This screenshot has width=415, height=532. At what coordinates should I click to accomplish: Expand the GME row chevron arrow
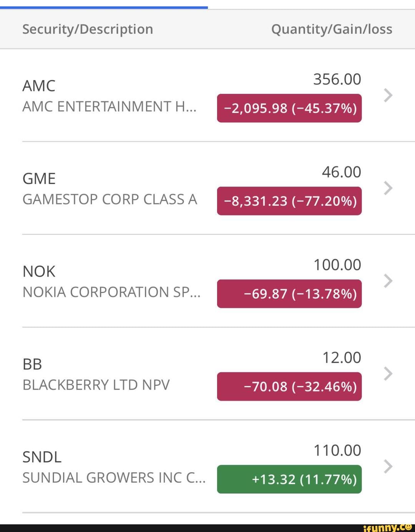(x=388, y=188)
